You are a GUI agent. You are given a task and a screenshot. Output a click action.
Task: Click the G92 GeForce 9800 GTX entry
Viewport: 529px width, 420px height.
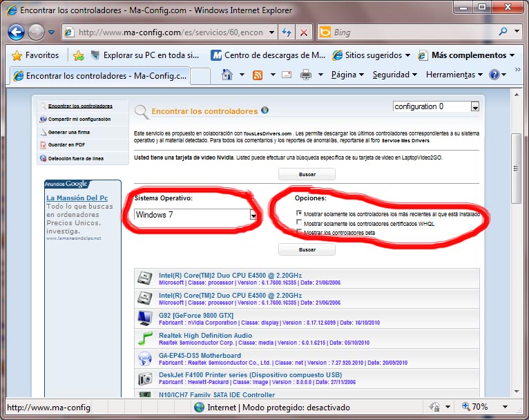click(307, 318)
